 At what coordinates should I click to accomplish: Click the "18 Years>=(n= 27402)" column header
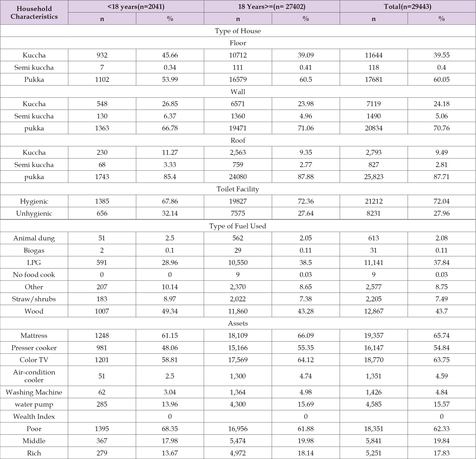(x=272, y=6)
